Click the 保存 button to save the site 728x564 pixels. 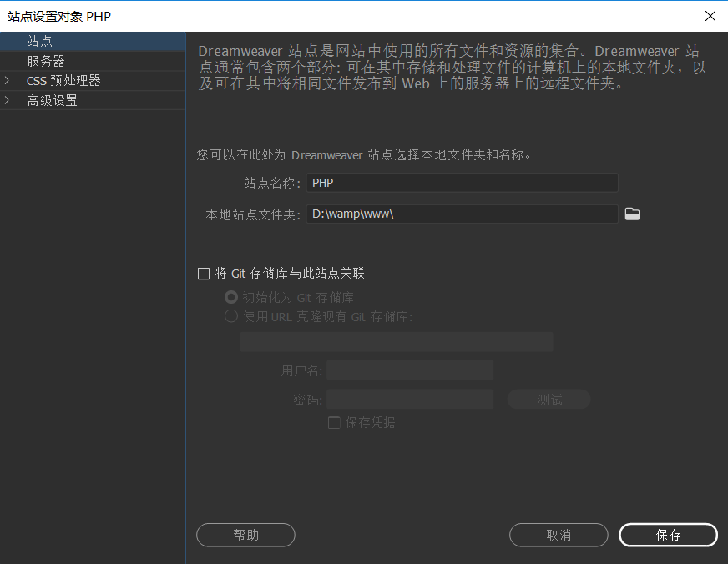pos(668,535)
